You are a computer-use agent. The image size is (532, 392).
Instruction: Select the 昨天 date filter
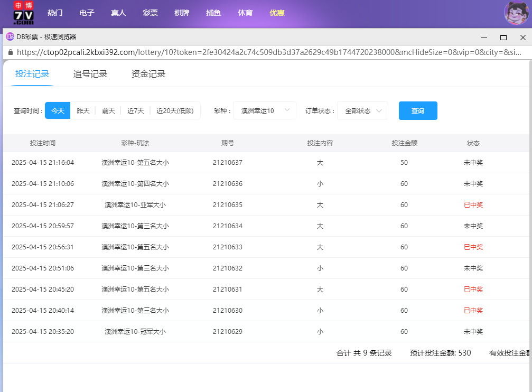click(83, 110)
